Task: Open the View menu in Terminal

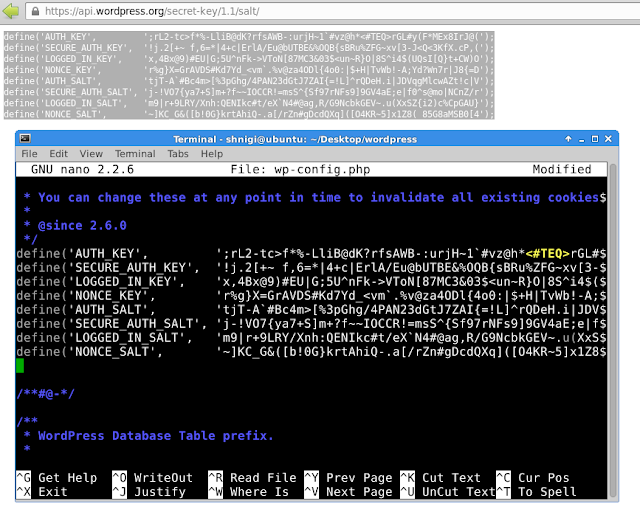Action: (x=91, y=154)
